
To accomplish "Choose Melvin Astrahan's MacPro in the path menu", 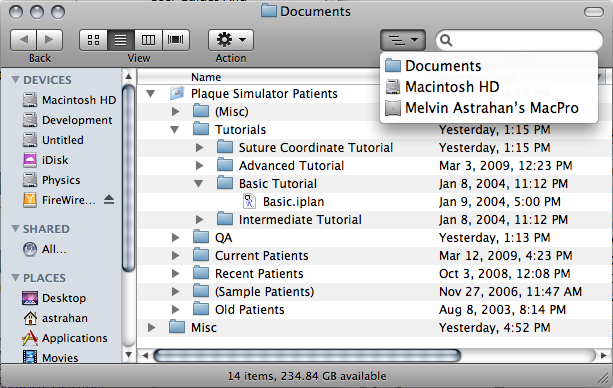I will tap(489, 108).
